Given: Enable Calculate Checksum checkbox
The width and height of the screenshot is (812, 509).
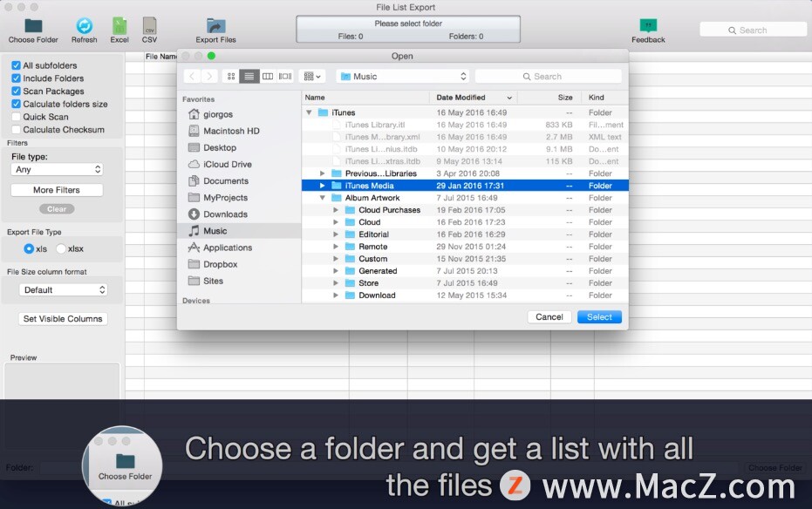Looking at the screenshot, I should pyautogui.click(x=16, y=130).
